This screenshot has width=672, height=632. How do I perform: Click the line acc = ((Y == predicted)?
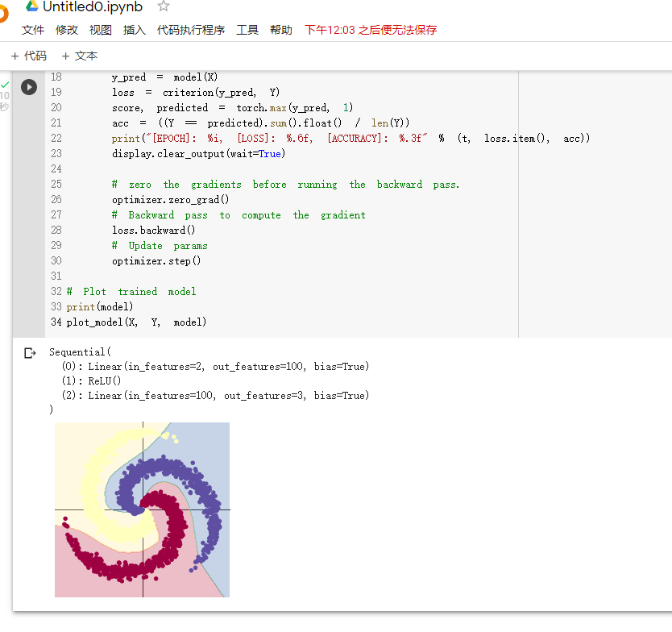coord(261,123)
